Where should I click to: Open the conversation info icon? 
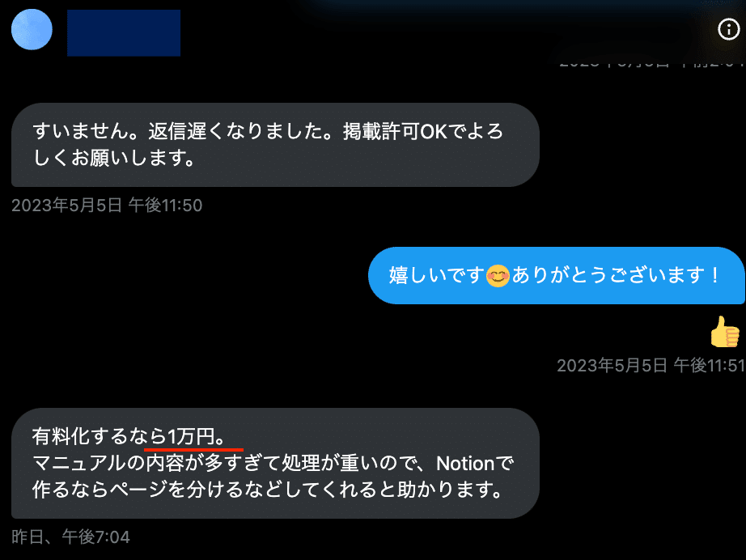[728, 29]
